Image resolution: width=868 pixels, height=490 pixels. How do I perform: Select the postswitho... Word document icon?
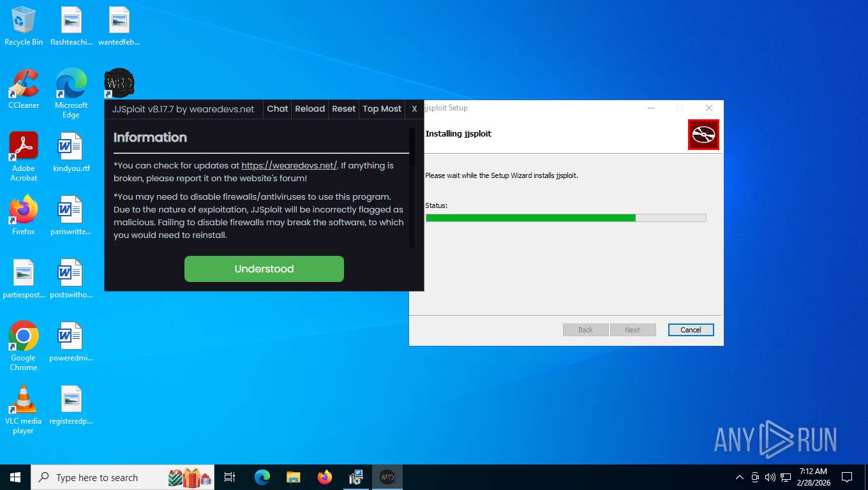click(x=71, y=279)
